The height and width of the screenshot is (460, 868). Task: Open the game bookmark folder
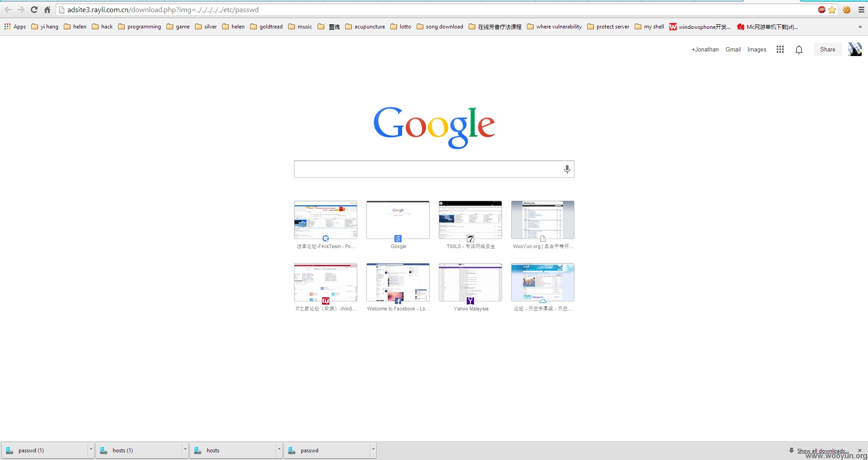(x=178, y=27)
